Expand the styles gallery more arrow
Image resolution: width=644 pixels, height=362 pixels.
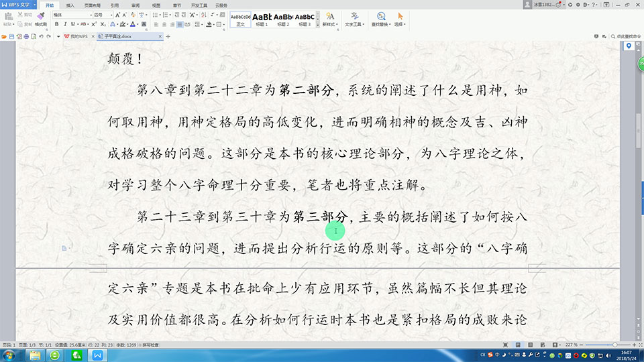[317, 25]
